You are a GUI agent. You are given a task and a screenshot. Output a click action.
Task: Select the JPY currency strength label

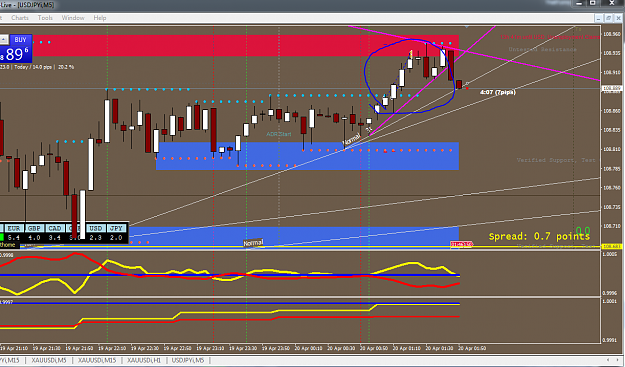pyautogui.click(x=116, y=228)
